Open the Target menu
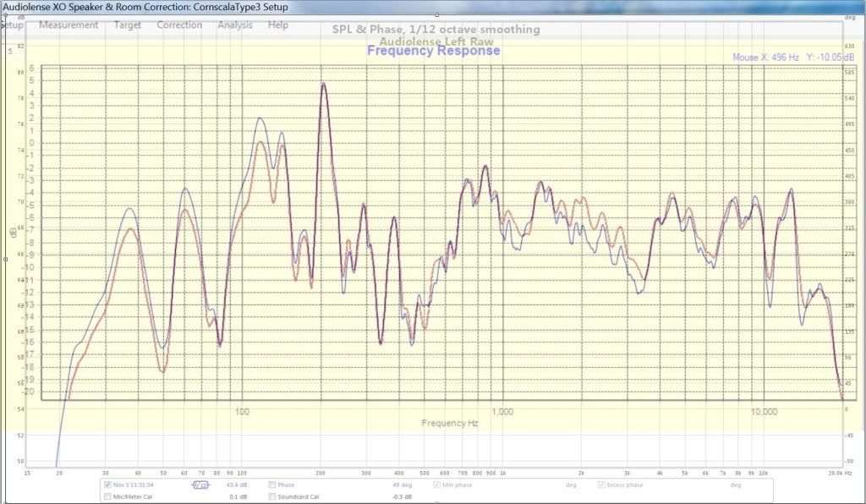Viewport: 866px width, 504px height. 127,25
